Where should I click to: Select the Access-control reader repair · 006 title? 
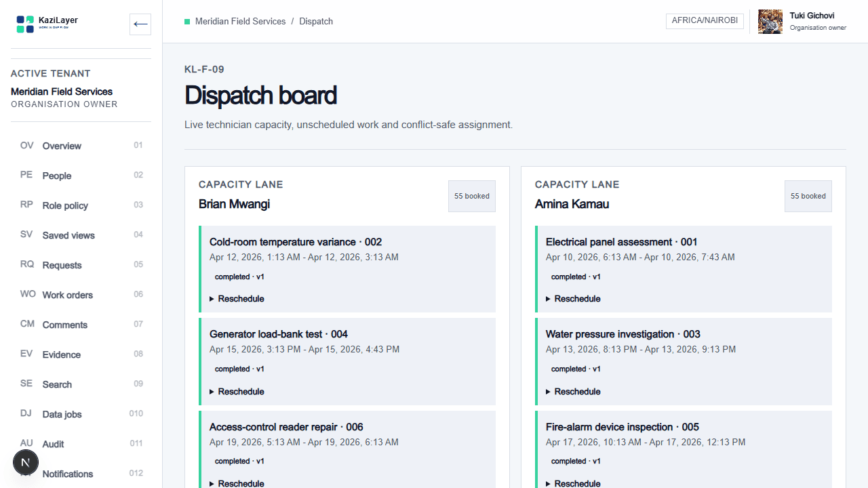click(x=286, y=427)
